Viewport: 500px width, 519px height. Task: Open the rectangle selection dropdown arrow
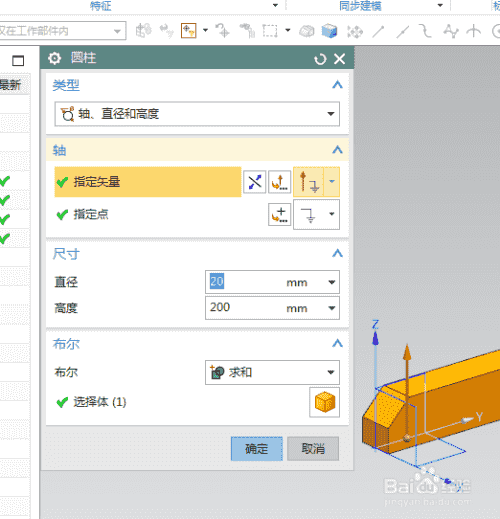(288, 31)
